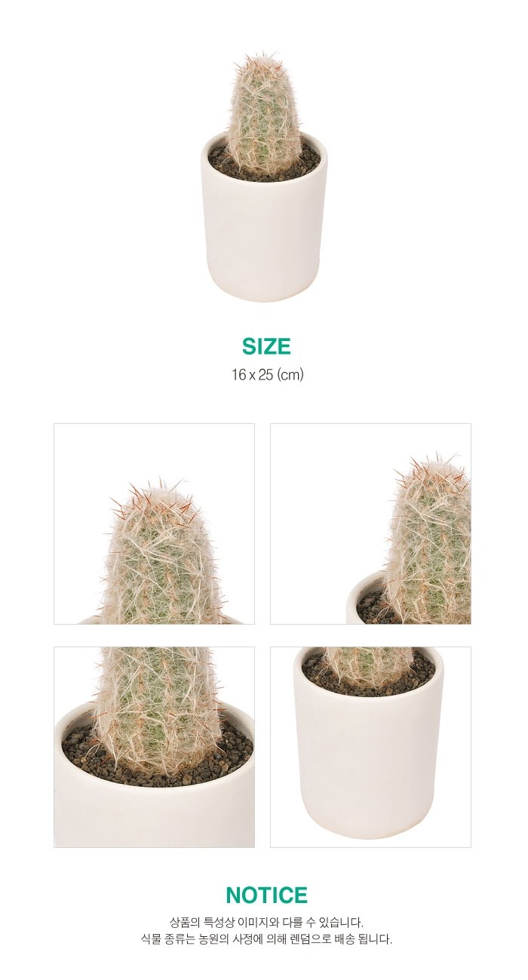
Task: Click the 16 x 25 (cm) dimension text
Action: tap(267, 374)
